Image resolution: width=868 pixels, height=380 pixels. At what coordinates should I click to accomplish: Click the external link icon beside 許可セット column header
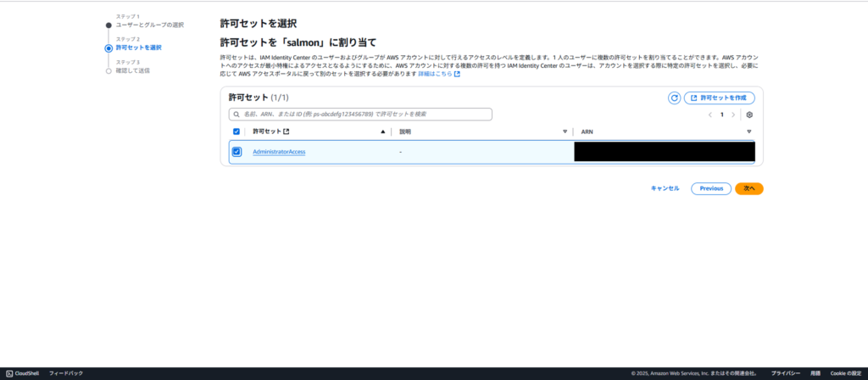coord(287,131)
